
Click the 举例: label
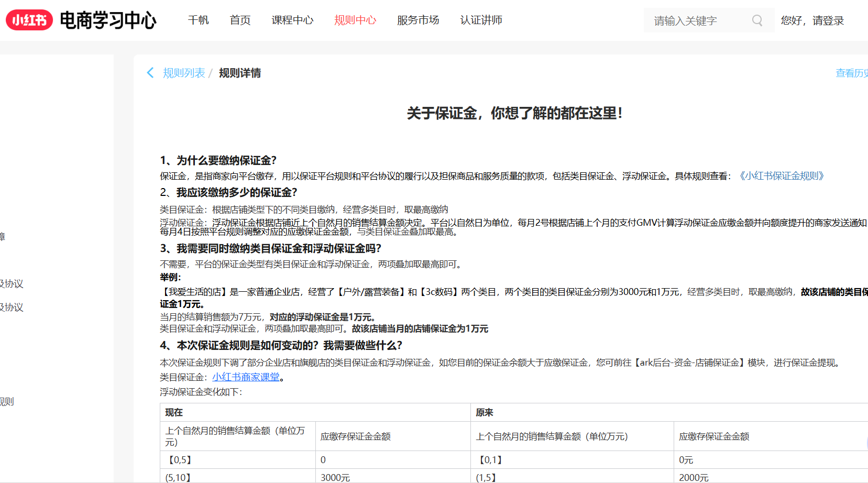point(170,277)
